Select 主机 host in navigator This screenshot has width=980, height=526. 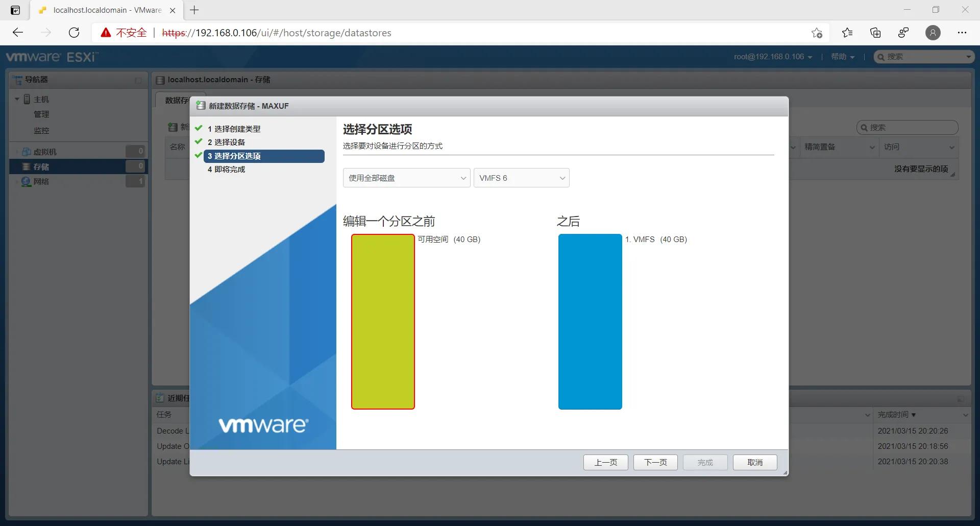point(41,99)
